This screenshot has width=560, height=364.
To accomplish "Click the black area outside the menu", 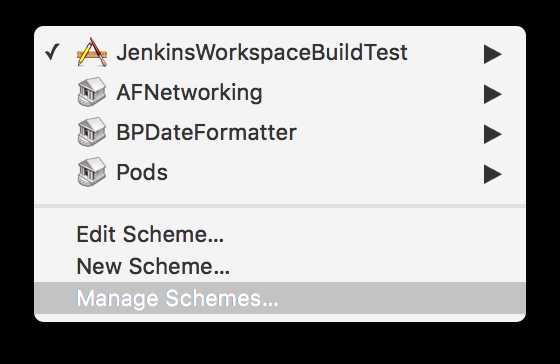I will click(x=280, y=343).
